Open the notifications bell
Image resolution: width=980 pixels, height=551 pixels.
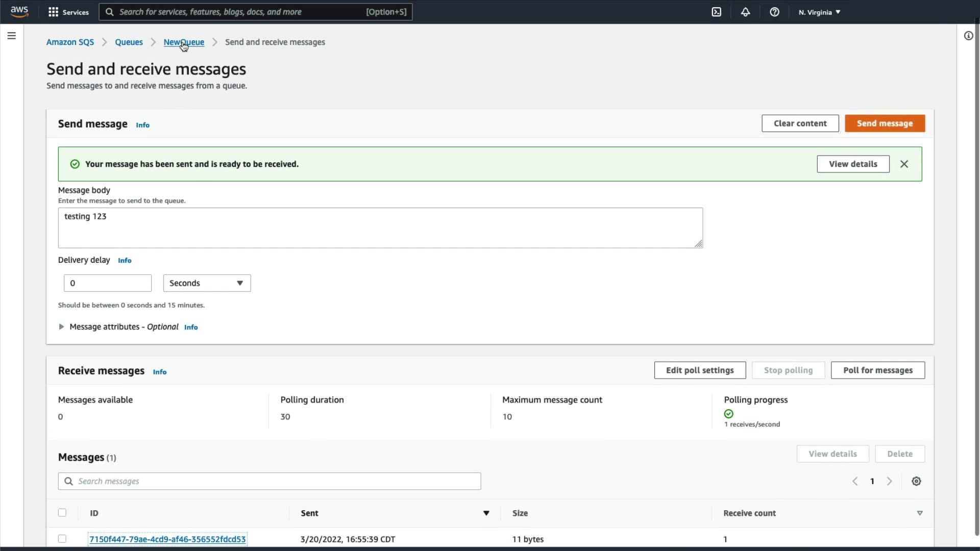pyautogui.click(x=745, y=12)
